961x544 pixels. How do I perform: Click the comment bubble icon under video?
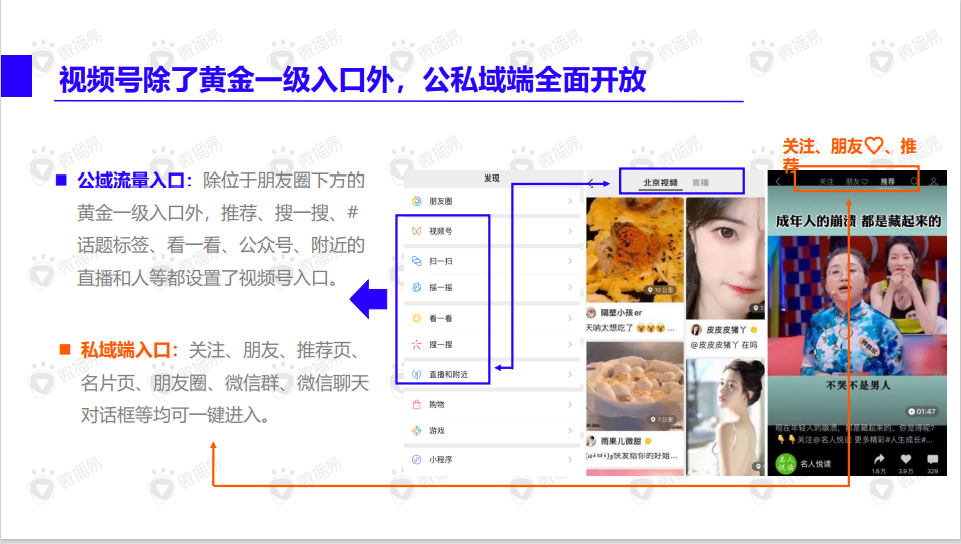click(x=932, y=459)
